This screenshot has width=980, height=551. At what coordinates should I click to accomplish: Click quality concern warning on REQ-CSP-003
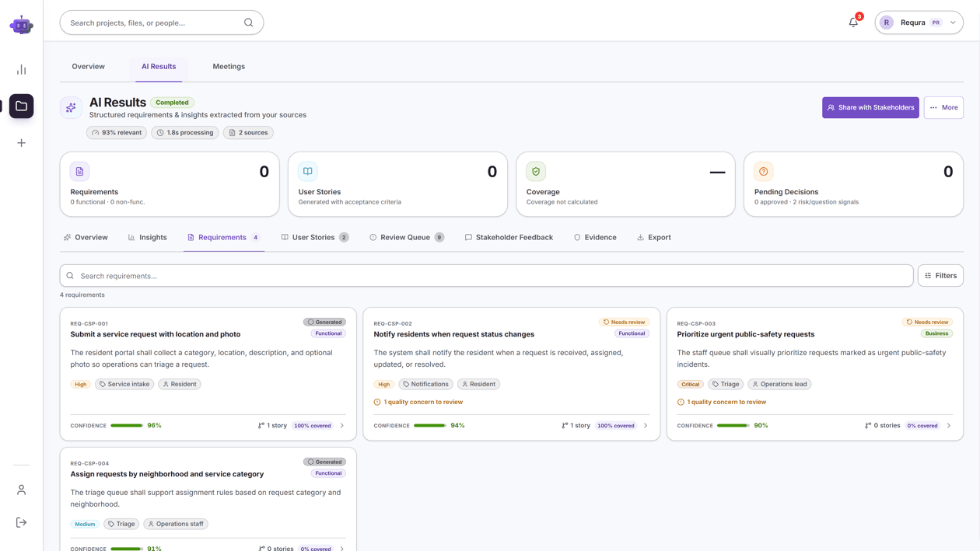tap(722, 403)
